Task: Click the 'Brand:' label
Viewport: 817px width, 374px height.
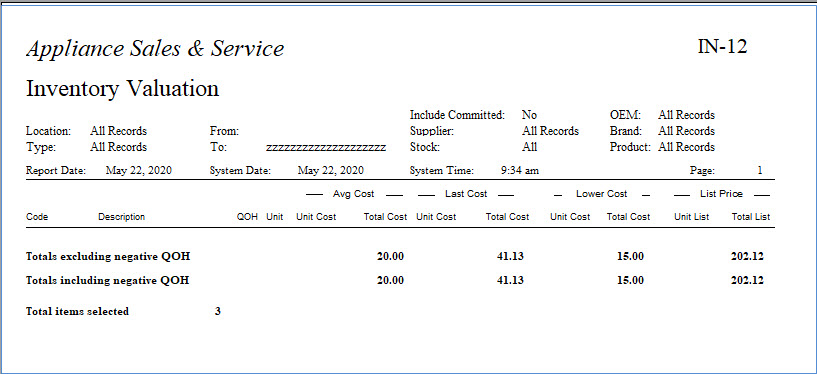Action: click(626, 131)
